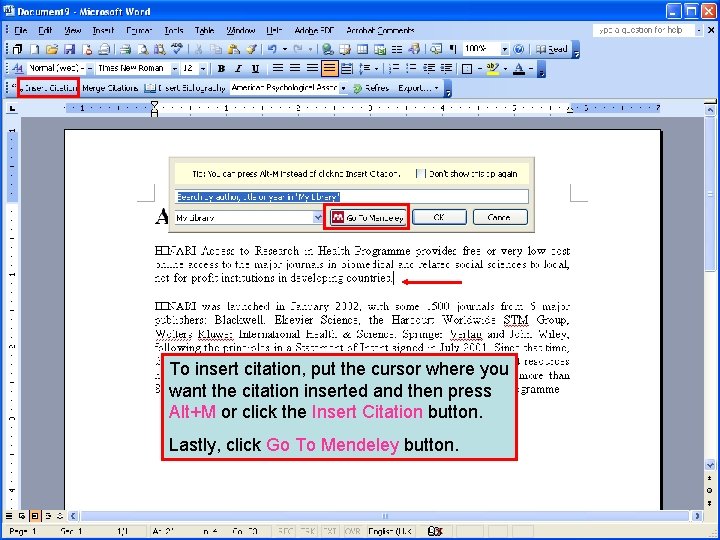The height and width of the screenshot is (540, 720).
Task: Open the zoom percentage dropdown
Action: [x=505, y=49]
